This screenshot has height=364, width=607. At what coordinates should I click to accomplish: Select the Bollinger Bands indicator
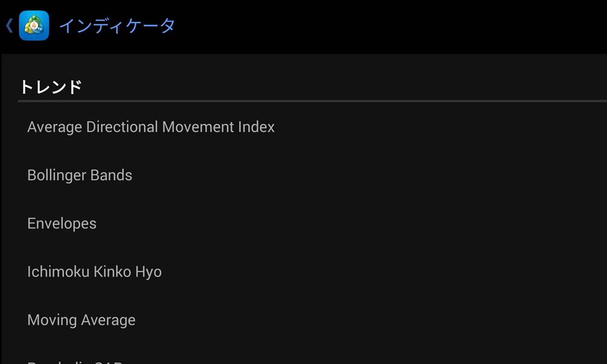pyautogui.click(x=80, y=175)
